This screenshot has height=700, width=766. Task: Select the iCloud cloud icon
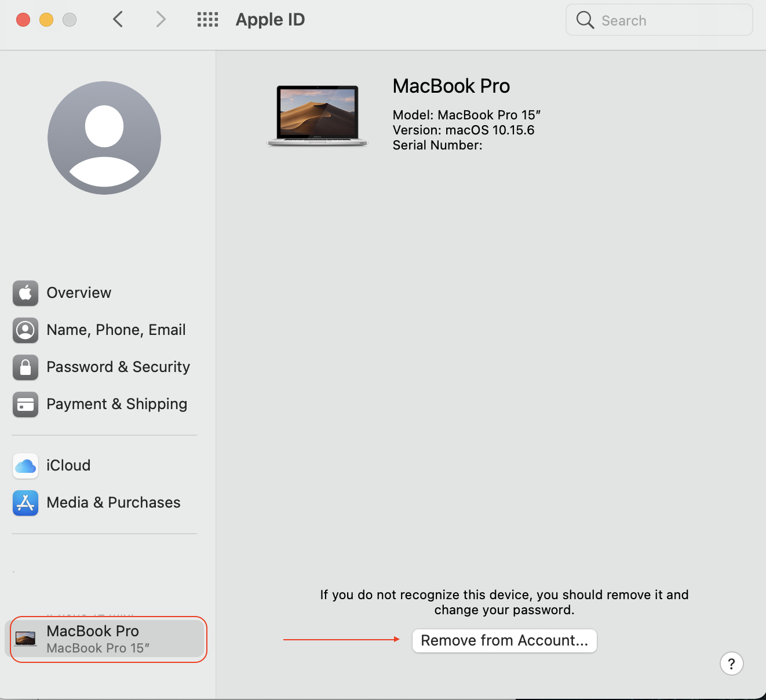click(25, 466)
